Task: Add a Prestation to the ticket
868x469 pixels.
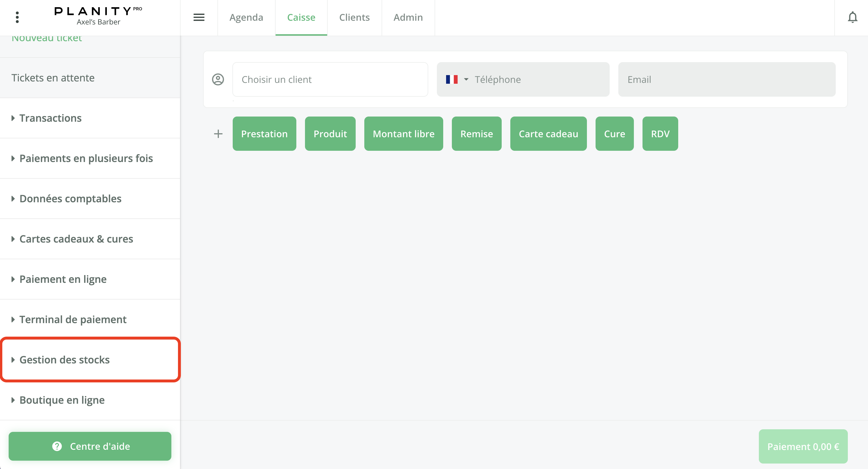Action: click(264, 134)
